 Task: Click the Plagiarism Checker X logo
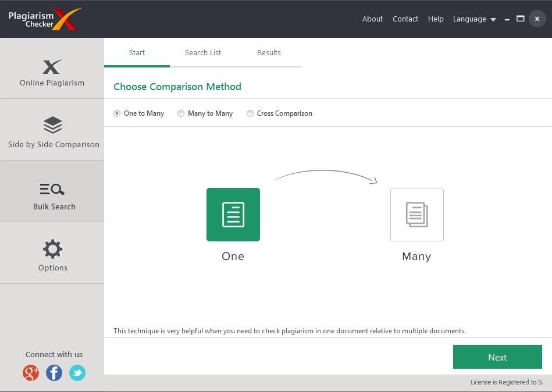45,19
